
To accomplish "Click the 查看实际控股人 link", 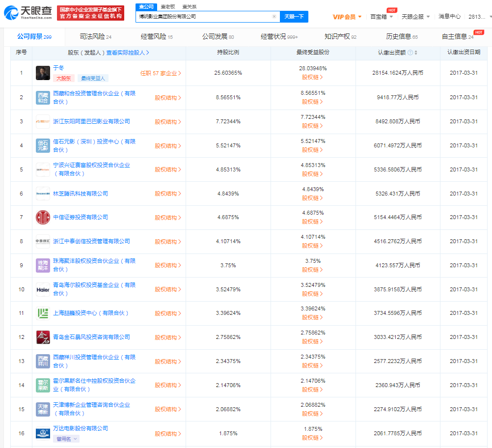I will tap(128, 53).
